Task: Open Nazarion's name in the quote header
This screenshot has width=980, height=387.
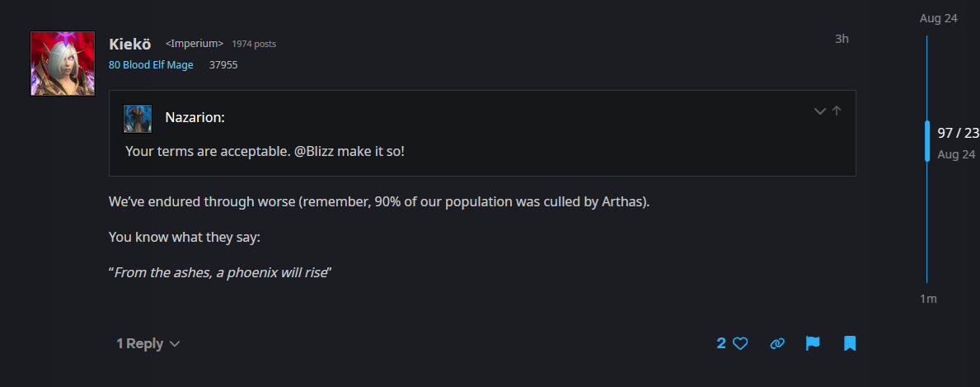Action: 195,117
